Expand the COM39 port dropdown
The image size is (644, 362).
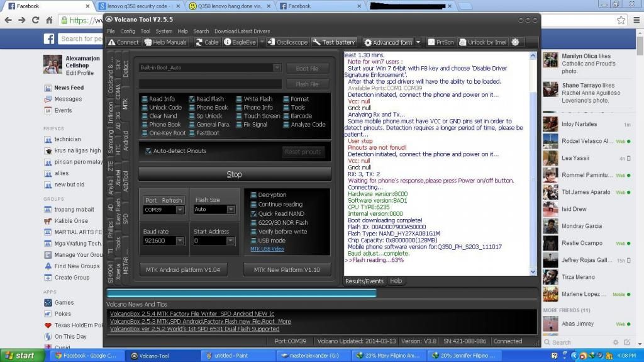(180, 210)
